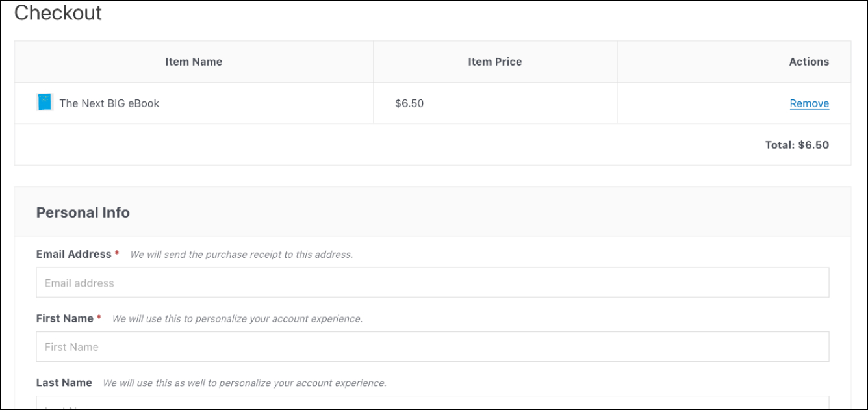Click the Checkout page heading
Image resolution: width=868 pixels, height=410 pixels.
58,13
